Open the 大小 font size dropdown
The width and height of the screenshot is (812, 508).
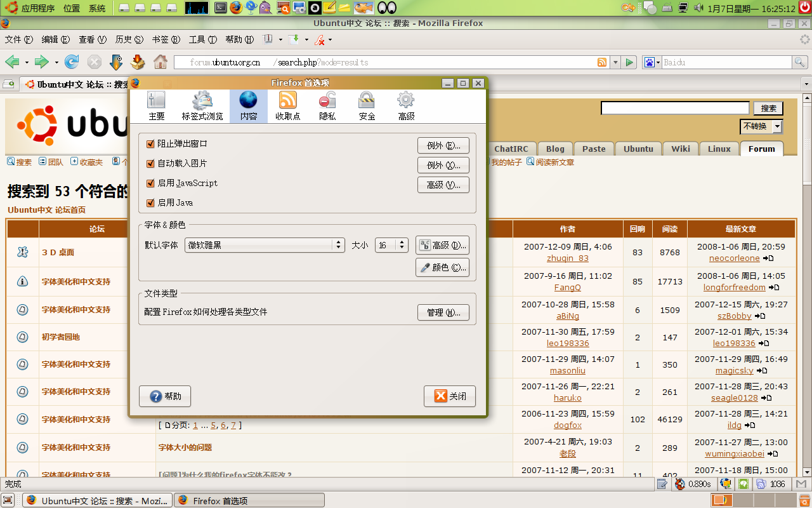pos(391,245)
